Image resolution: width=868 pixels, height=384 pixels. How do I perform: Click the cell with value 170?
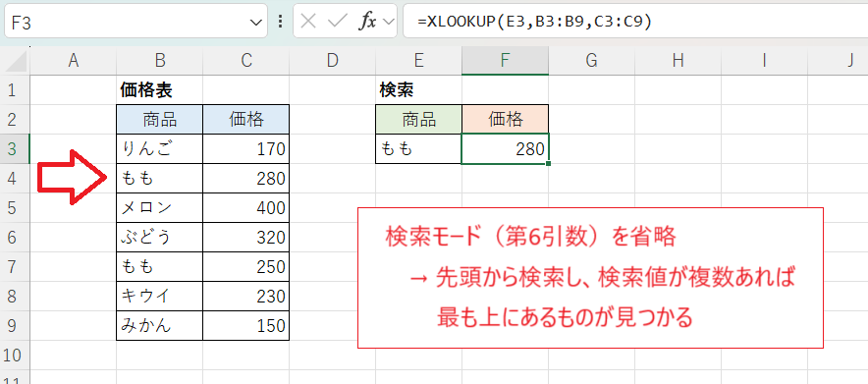click(246, 148)
